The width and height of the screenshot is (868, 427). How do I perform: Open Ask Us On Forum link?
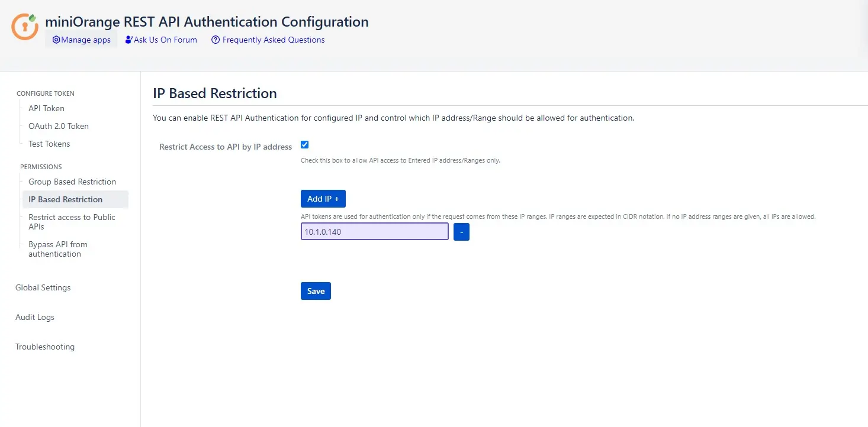(x=161, y=40)
